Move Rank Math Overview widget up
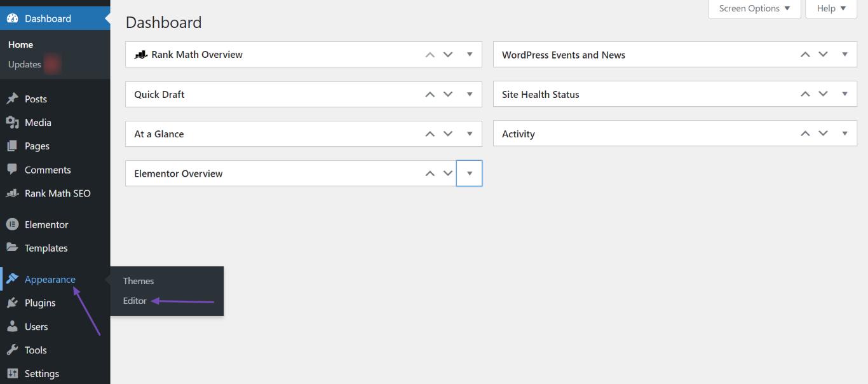The width and height of the screenshot is (868, 384). pos(430,55)
